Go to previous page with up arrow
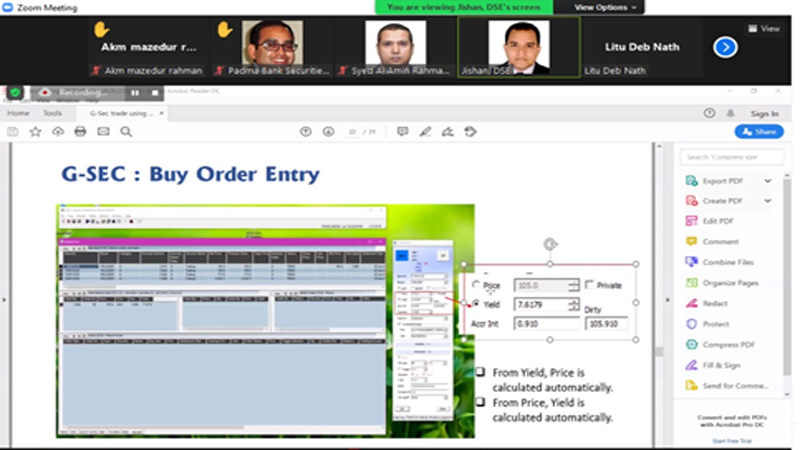The height and width of the screenshot is (450, 800). pyautogui.click(x=306, y=131)
